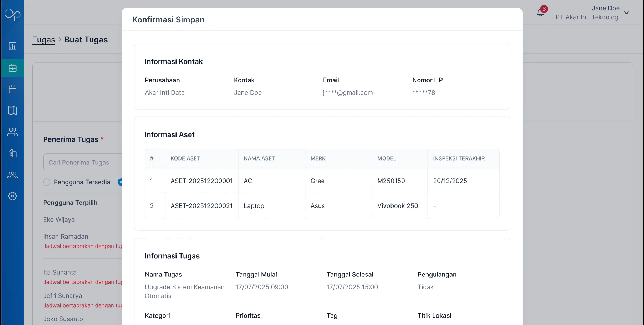Select the blue radio button next to Pengguna Tersedia

120,182
